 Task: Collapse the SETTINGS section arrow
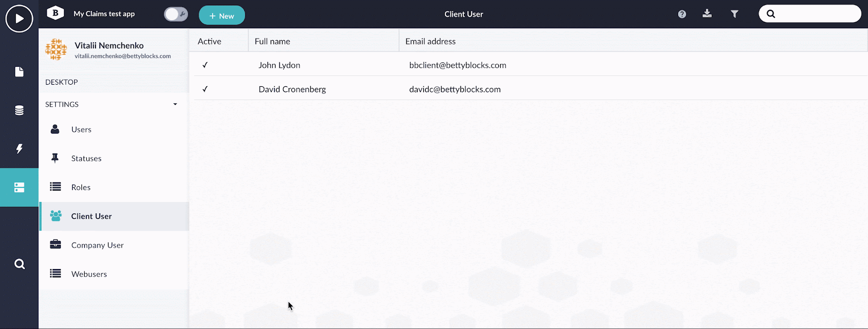pos(175,104)
